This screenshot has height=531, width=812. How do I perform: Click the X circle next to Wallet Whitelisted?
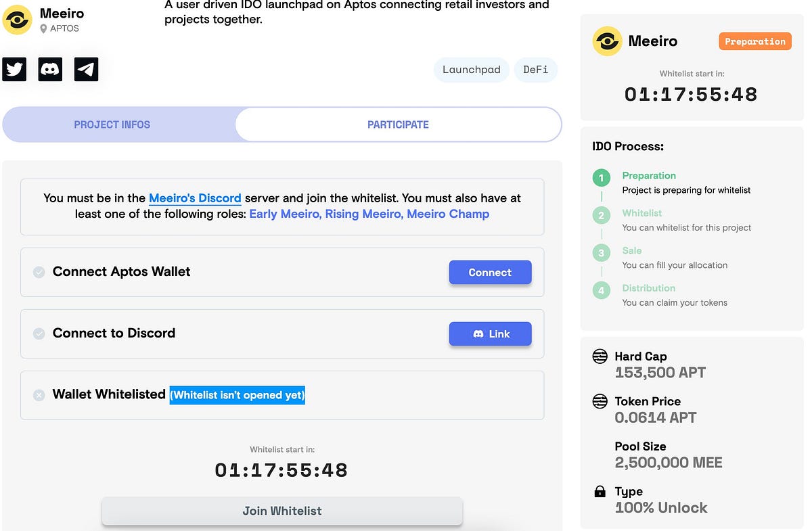pos(39,395)
